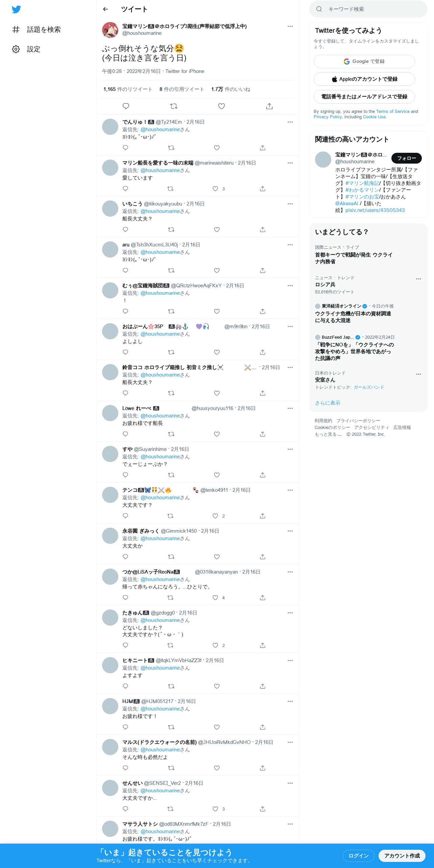Share the main tweet via the share icon
Screen dimensions: 434x868
tap(269, 106)
